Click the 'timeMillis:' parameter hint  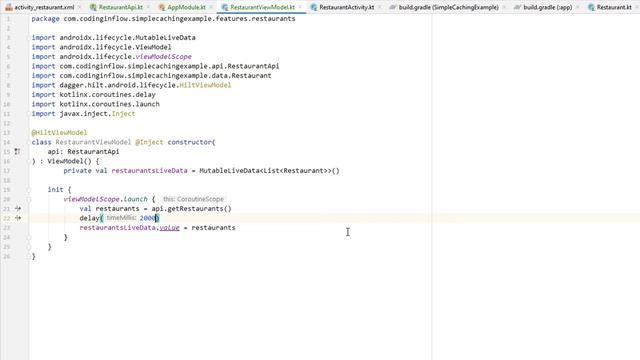121,218
